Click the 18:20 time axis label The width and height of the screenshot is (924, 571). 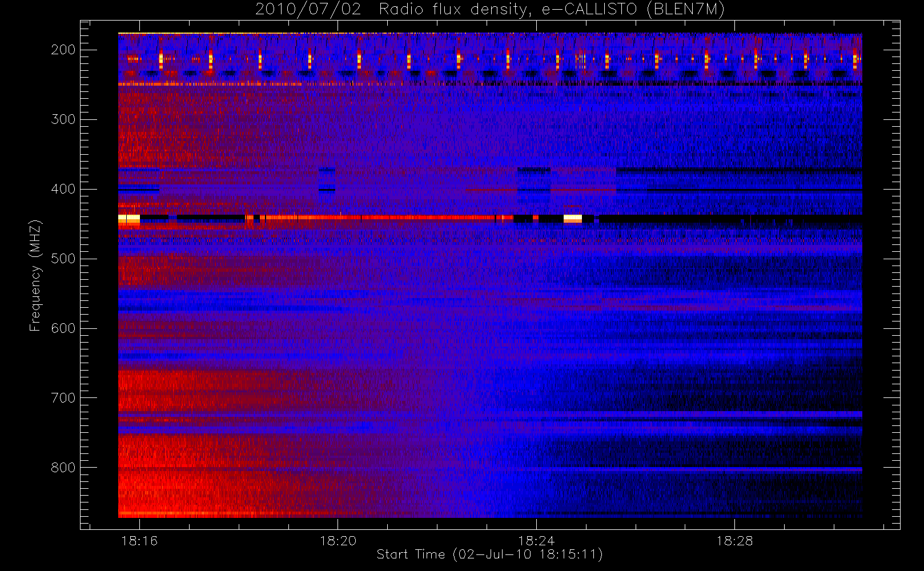pyautogui.click(x=338, y=541)
